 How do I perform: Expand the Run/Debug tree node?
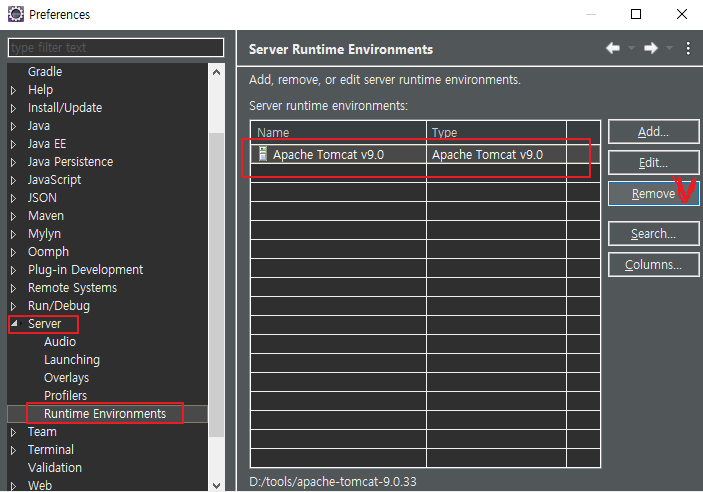point(13,306)
